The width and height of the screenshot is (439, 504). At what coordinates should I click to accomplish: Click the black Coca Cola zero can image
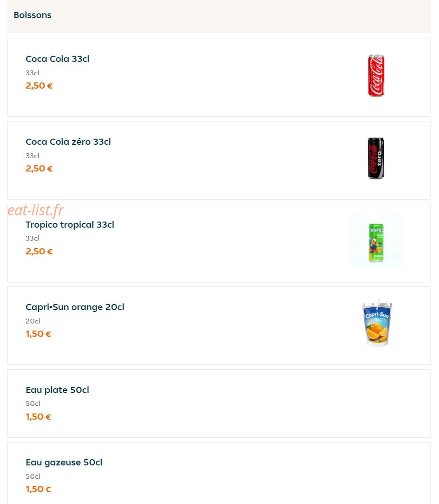click(x=376, y=158)
